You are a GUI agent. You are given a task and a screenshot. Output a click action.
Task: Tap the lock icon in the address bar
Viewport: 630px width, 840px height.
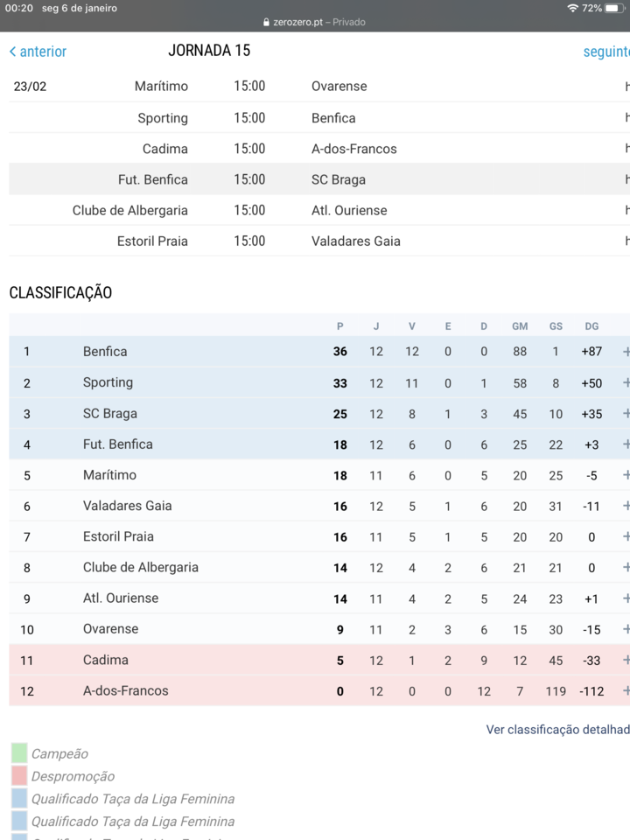pos(267,23)
